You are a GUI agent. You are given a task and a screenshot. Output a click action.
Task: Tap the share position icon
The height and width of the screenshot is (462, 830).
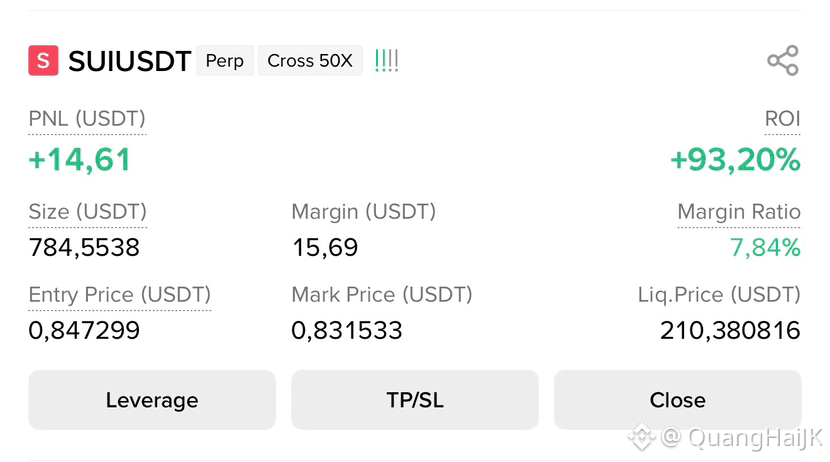[x=783, y=60]
